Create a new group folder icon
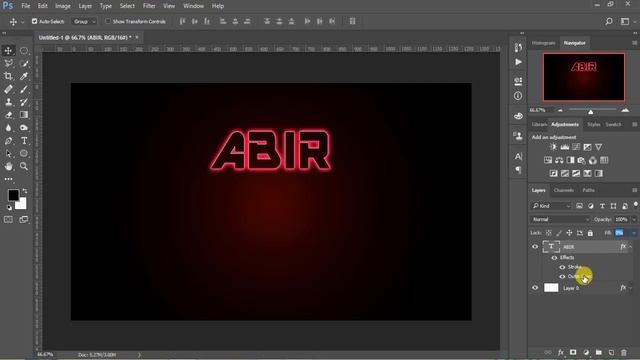Viewport: 640px width, 360px height. 599,352
